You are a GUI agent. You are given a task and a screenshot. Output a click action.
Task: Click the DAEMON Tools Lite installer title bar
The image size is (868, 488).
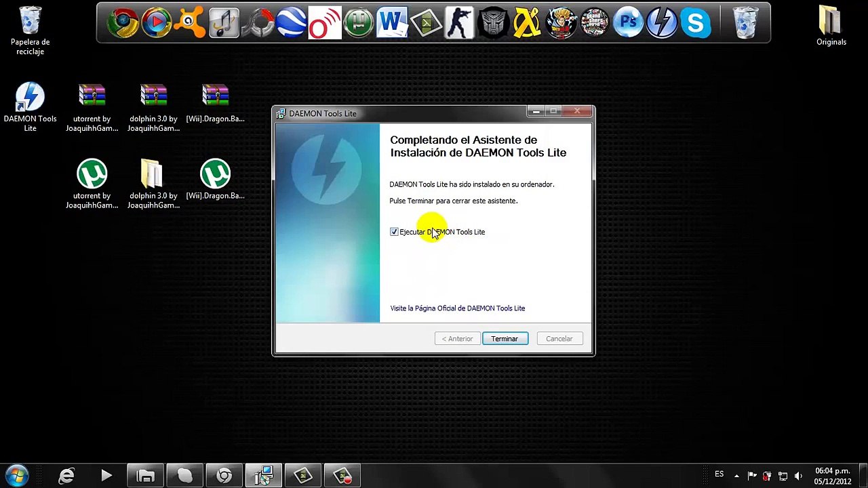click(400, 113)
